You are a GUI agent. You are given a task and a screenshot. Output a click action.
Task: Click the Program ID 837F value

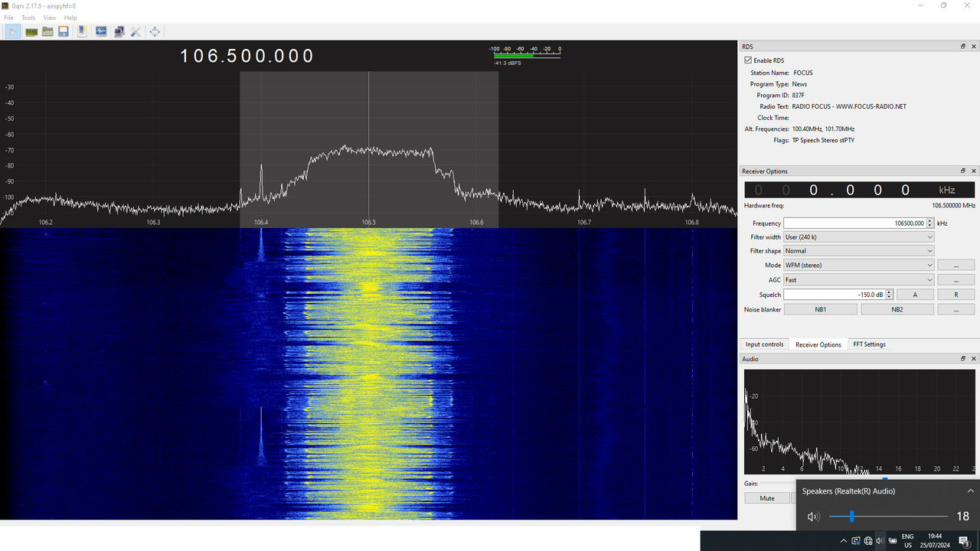pos(799,96)
